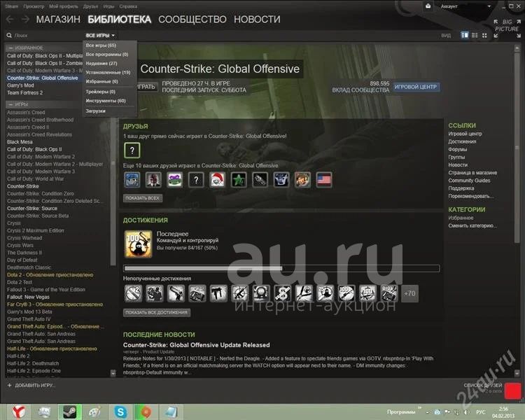The height and width of the screenshot is (420, 525).
Task: Click Показать все достижения button
Action: [x=156, y=312]
